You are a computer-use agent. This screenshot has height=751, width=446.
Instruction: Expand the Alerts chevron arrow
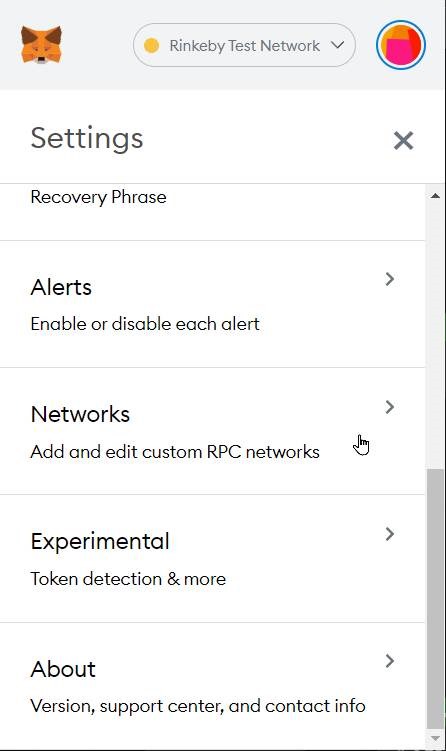[389, 279]
